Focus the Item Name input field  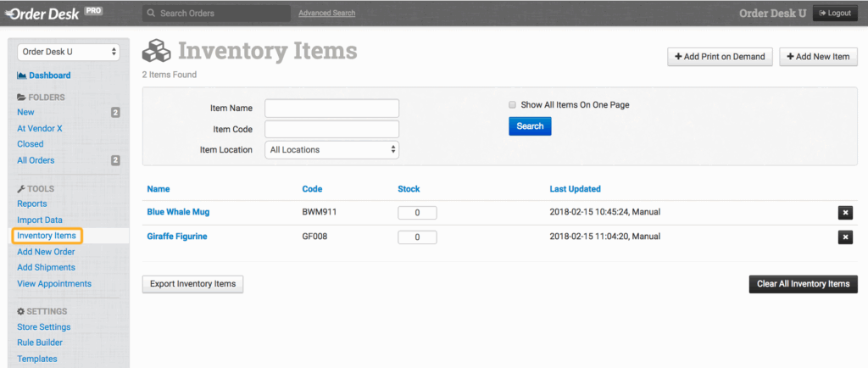tap(331, 109)
